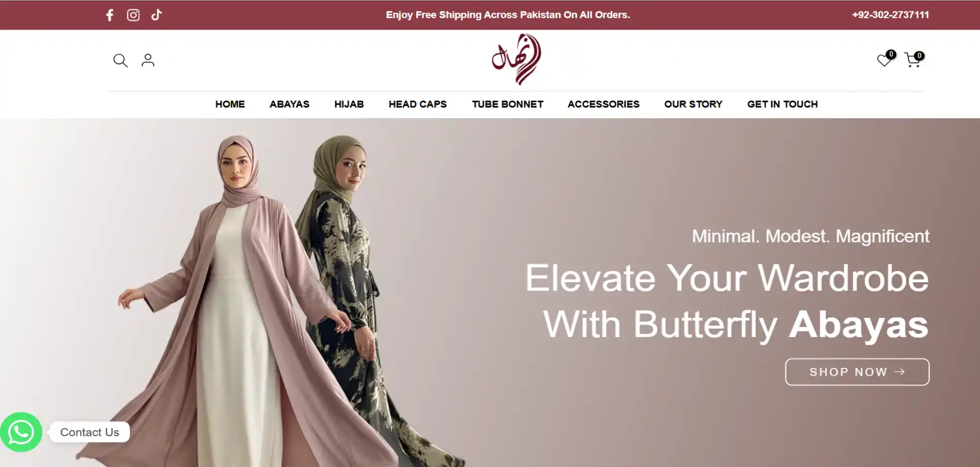
Task: Go to the HOME menu item
Action: tap(230, 104)
